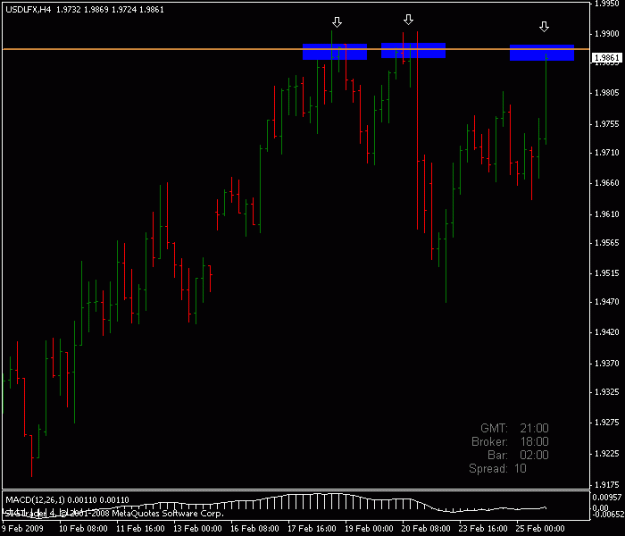Viewport: 625px width, 536px height.
Task: Click the GMT 21:00 time readout
Action: point(514,428)
